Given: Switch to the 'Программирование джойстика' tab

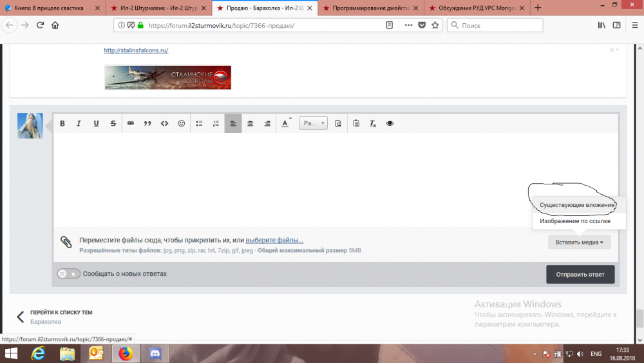Looking at the screenshot, I should (371, 8).
